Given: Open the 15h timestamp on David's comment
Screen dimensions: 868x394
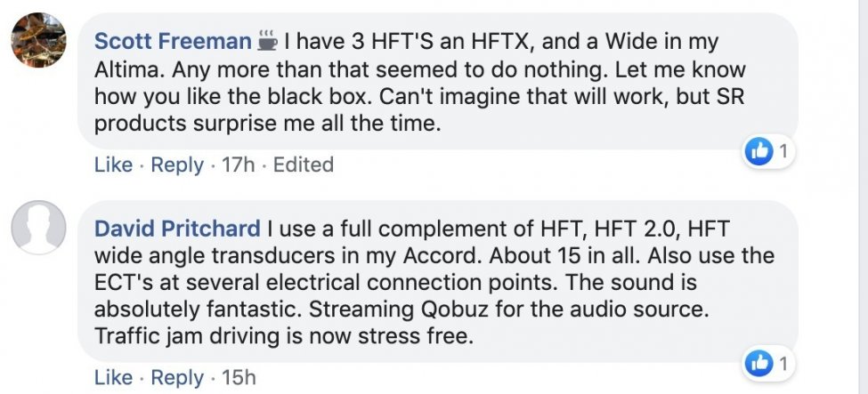Looking at the screenshot, I should 239,377.
